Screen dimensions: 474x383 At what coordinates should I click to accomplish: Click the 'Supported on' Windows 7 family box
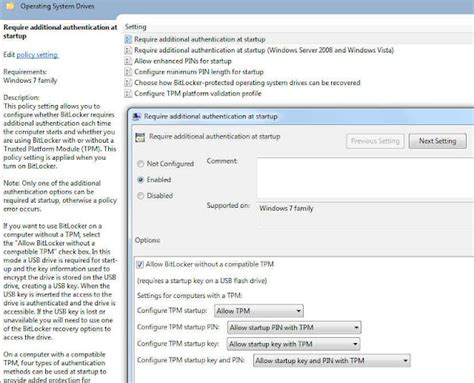pos(365,214)
